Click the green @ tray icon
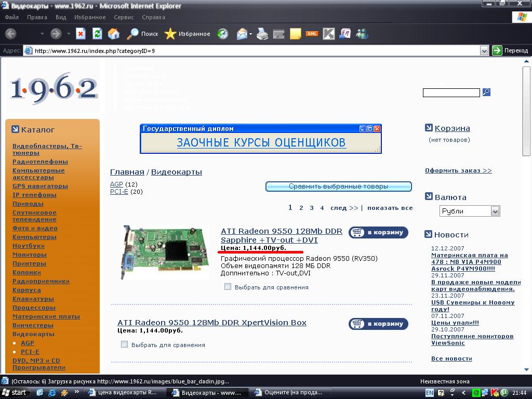Image resolution: width=532 pixels, height=399 pixels. tap(476, 393)
